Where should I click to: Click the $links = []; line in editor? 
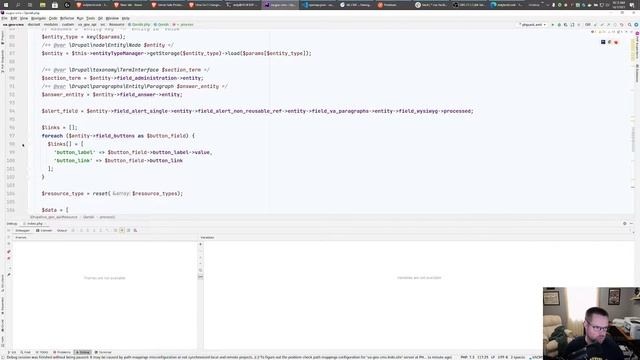pyautogui.click(x=59, y=127)
